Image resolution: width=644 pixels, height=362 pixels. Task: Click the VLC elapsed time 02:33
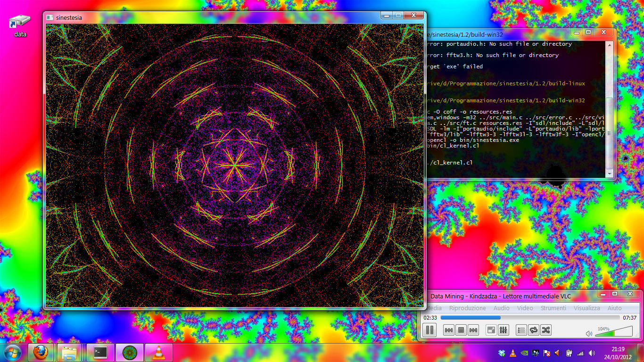click(430, 318)
